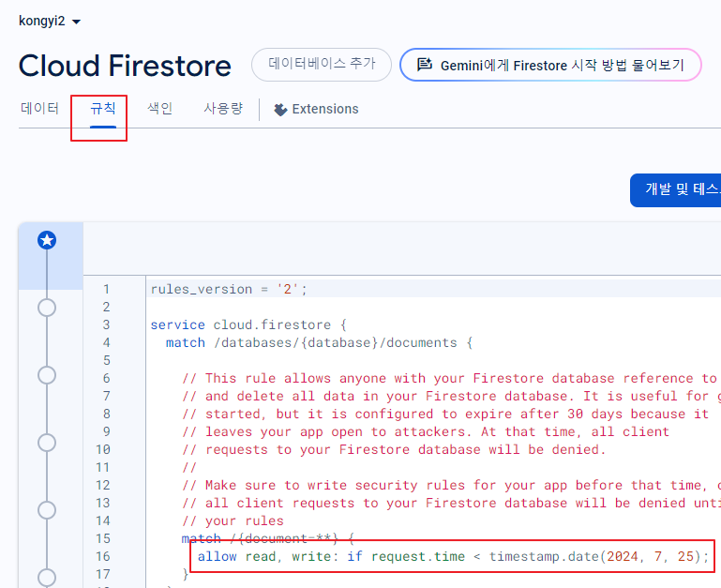Click the comment line '// your rules'
The width and height of the screenshot is (721, 588).
pyautogui.click(x=233, y=520)
